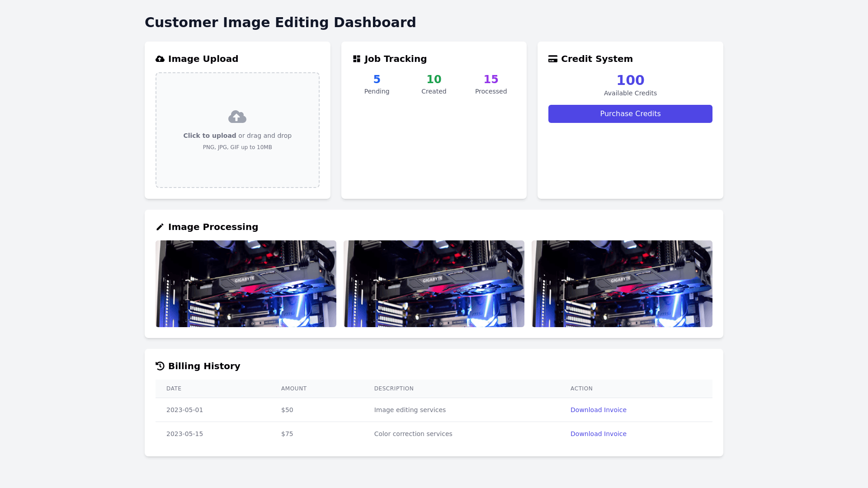Image resolution: width=868 pixels, height=488 pixels.
Task: Click the Date column header
Action: point(174,389)
